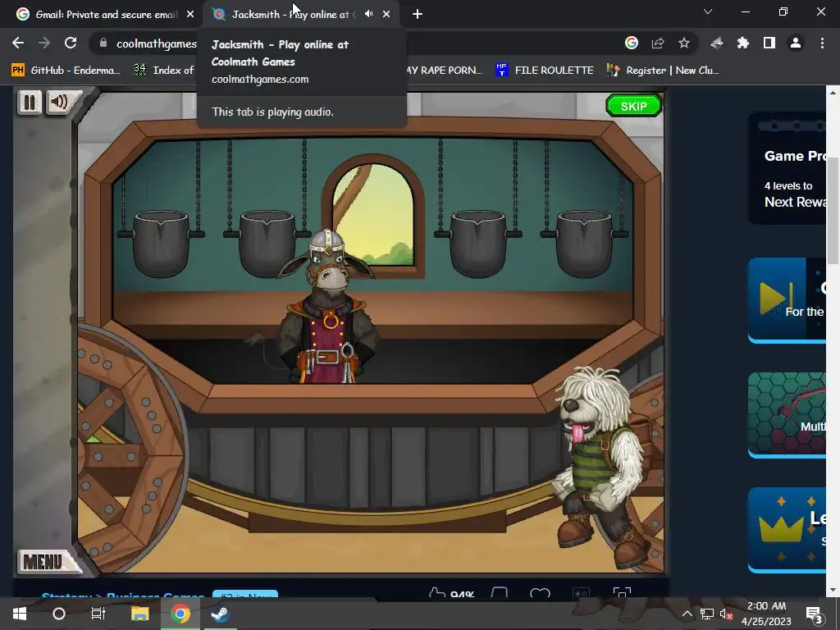The height and width of the screenshot is (630, 840).
Task: Open the play-arrow promo card
Action: (x=787, y=300)
